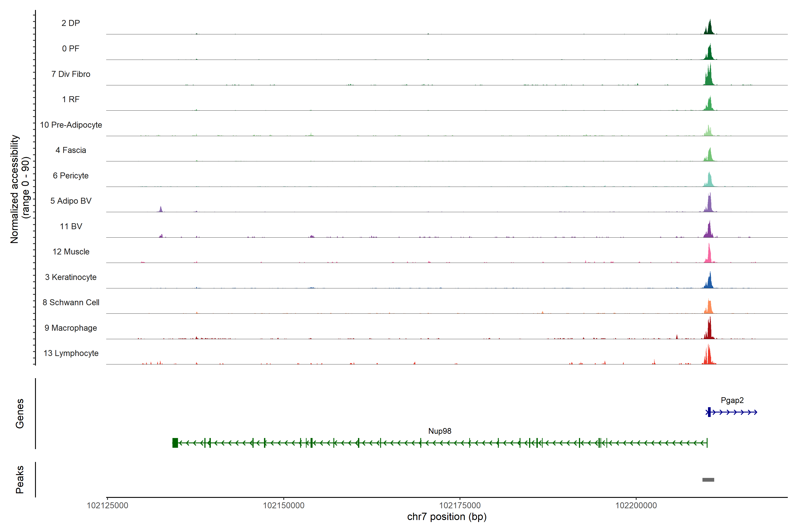The height and width of the screenshot is (532, 798).
Task: Click the chr7 position (bp) axis title
Action: (x=447, y=517)
